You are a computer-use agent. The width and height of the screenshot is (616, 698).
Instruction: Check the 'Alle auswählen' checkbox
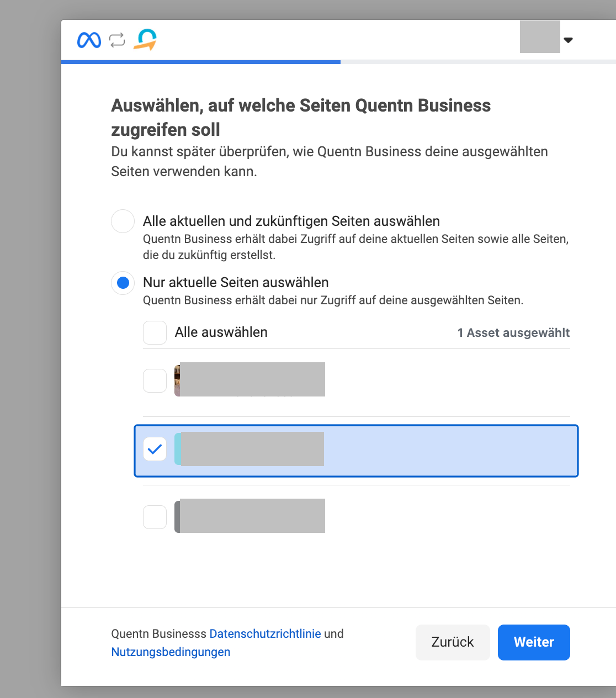pos(155,332)
